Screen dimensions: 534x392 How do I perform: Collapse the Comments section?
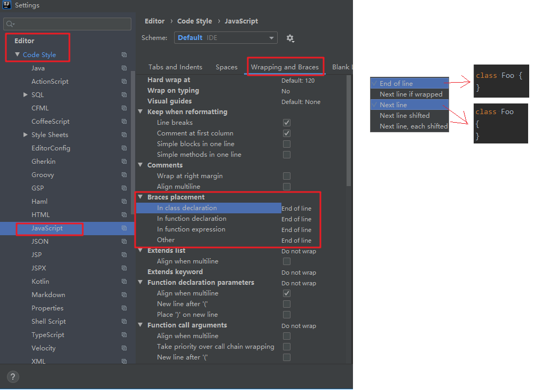[140, 165]
